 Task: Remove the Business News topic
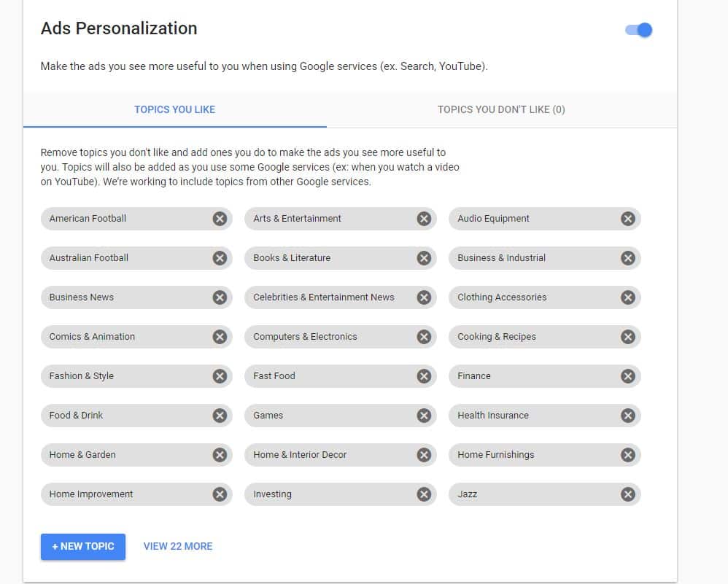point(220,297)
